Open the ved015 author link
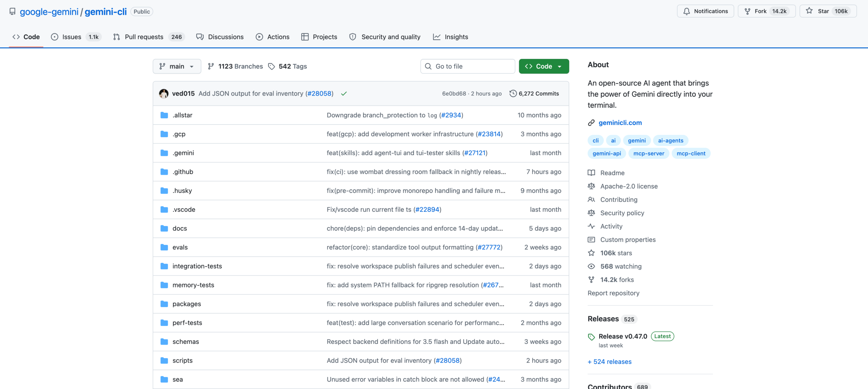Image resolution: width=868 pixels, height=389 pixels. tap(183, 94)
